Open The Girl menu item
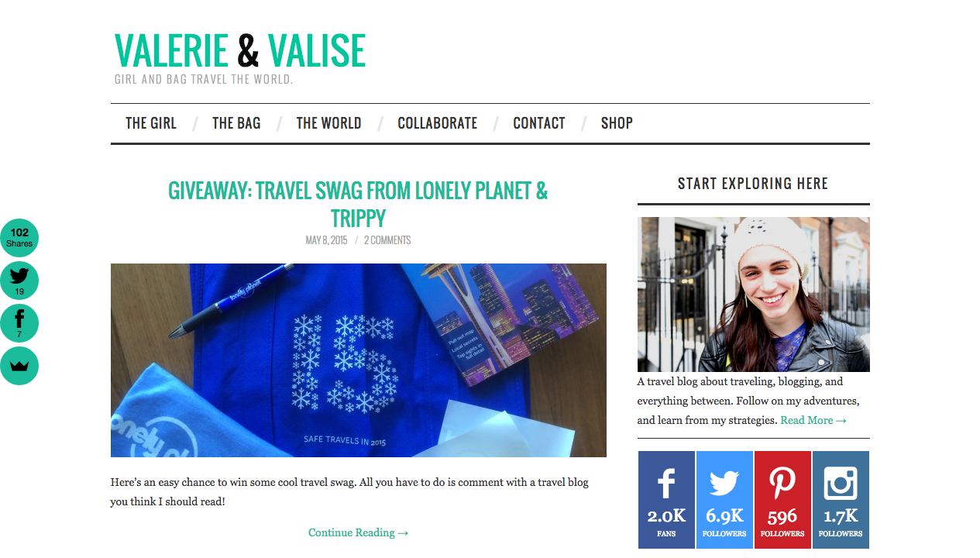This screenshot has width=980, height=558. pos(151,123)
